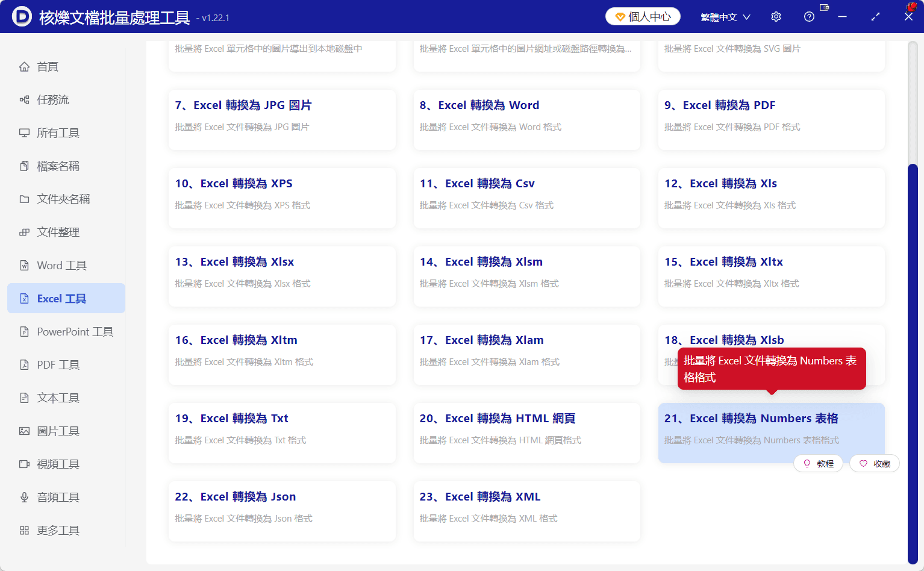Open Word 工具 section
924x571 pixels.
click(66, 266)
